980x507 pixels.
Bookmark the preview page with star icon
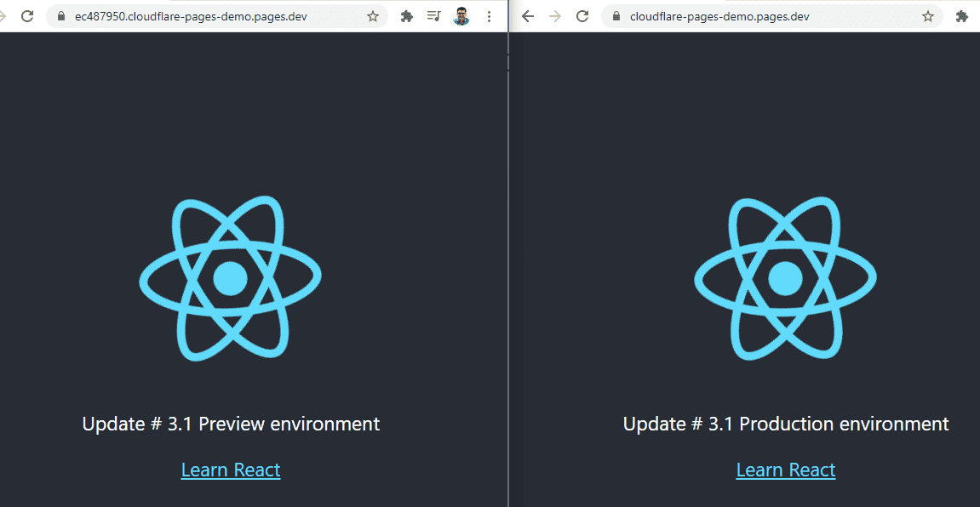click(x=373, y=16)
